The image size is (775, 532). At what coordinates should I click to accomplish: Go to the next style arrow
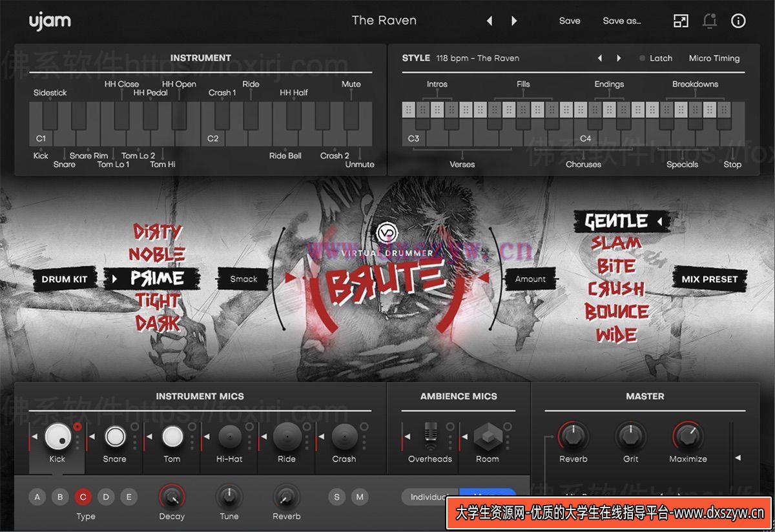pyautogui.click(x=619, y=58)
